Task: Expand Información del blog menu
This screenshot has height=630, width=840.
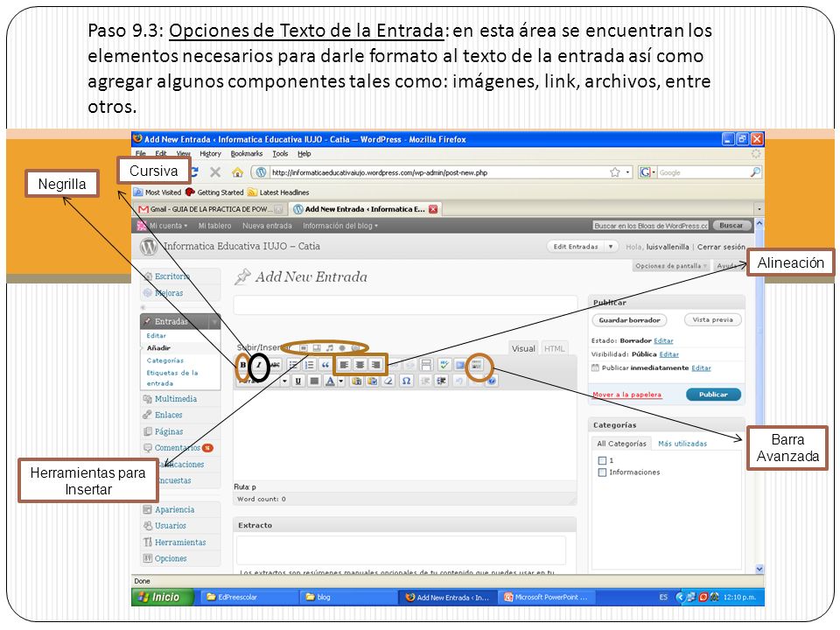Action: pos(340,226)
